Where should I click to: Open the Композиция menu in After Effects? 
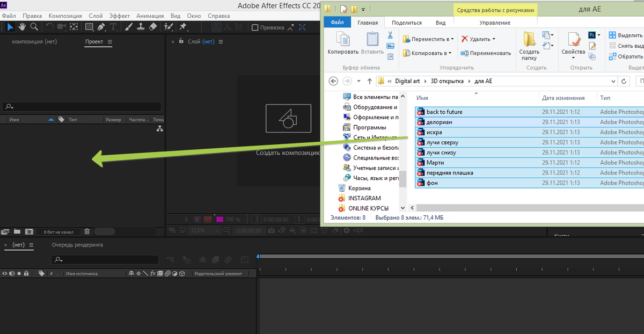click(x=65, y=16)
